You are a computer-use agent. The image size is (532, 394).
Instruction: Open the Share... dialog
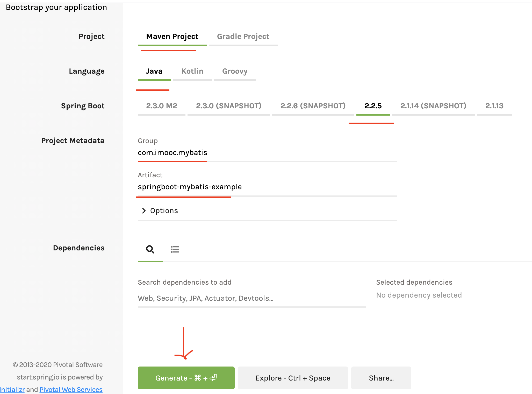coord(381,378)
